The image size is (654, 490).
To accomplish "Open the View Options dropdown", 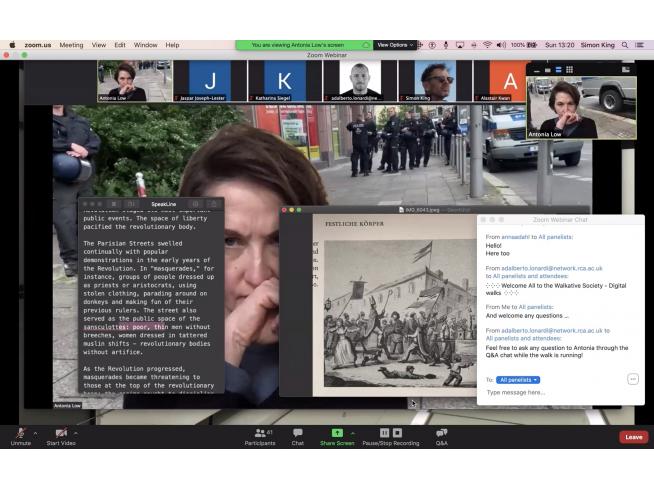I will [x=394, y=45].
